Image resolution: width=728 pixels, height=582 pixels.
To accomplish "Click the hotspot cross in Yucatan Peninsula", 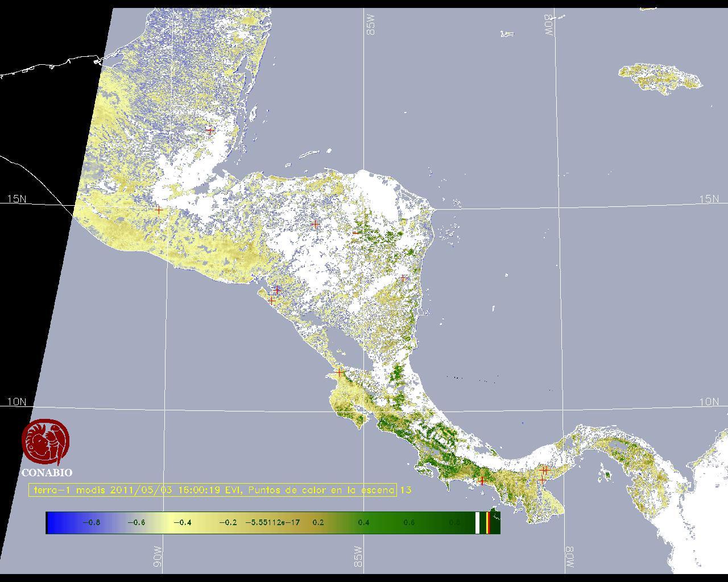I will [x=210, y=130].
